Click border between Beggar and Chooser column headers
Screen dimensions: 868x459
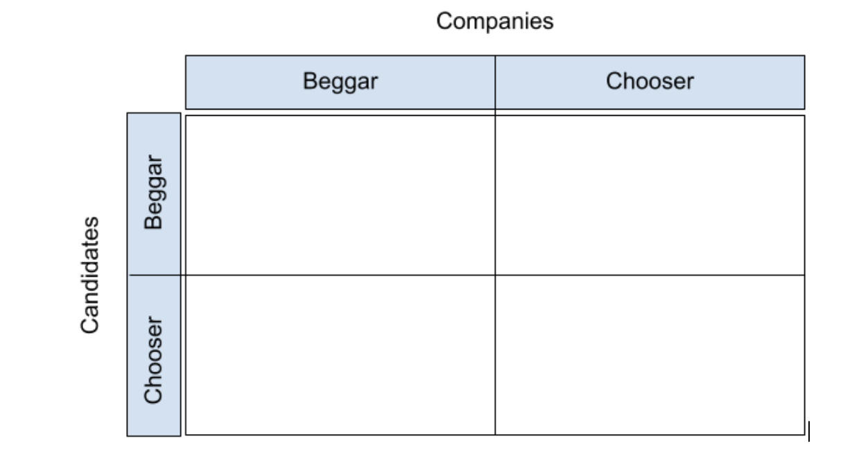pyautogui.click(x=495, y=82)
